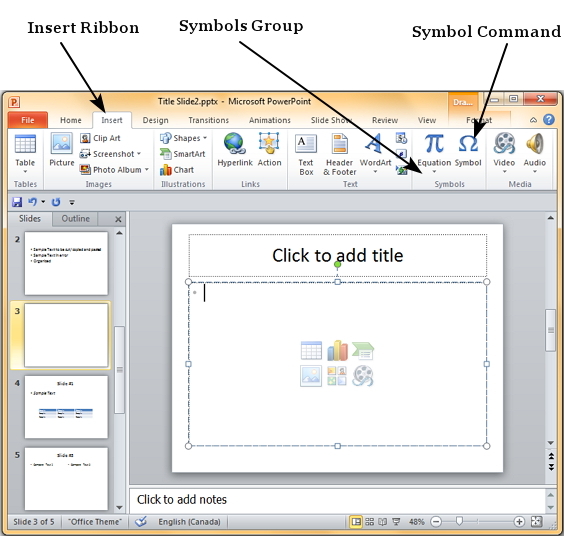The height and width of the screenshot is (538, 565).
Task: Zoom in with the plus button
Action: (519, 521)
